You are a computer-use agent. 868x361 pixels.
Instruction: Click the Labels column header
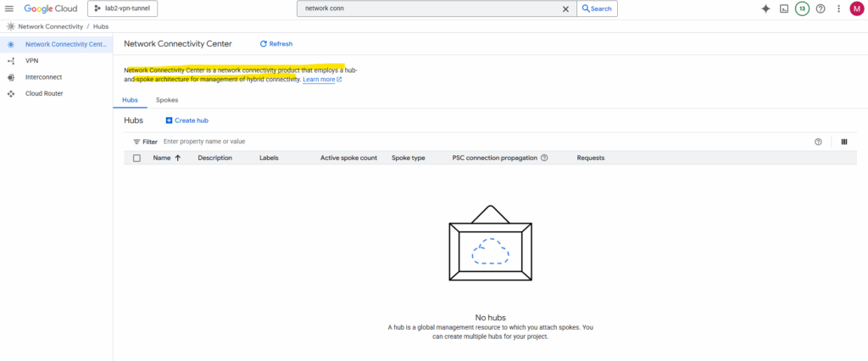tap(269, 158)
